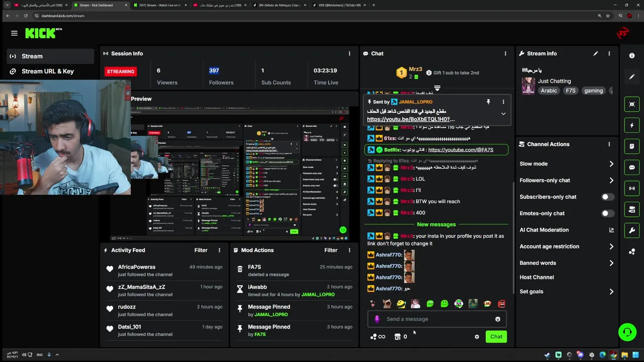Click the info icon in right sidebar
The height and width of the screenshot is (362, 644).
pos(632,56)
